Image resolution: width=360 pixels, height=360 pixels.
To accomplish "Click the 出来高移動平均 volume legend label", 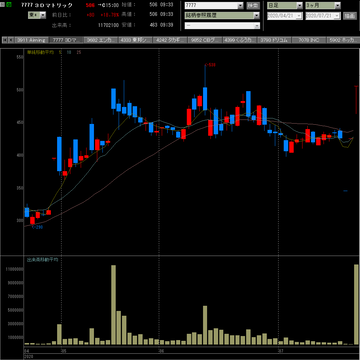I will click(42, 259).
